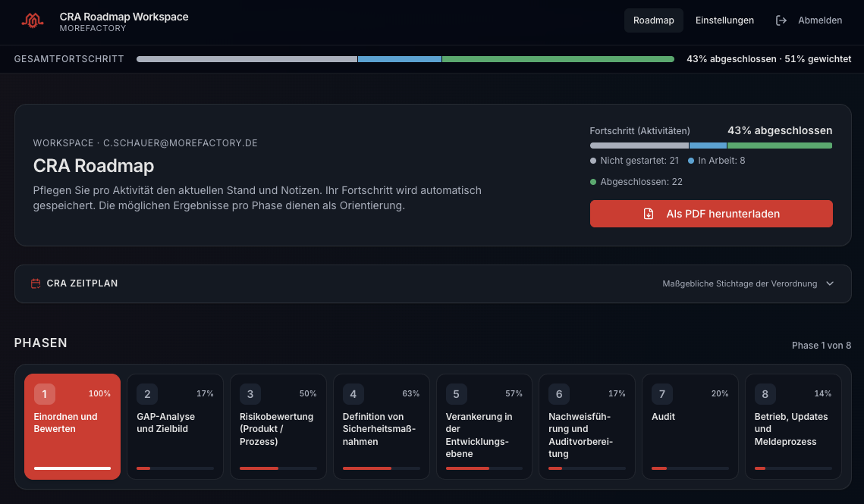Click the CRA Roadmap heading
864x504 pixels.
pyautogui.click(x=93, y=166)
